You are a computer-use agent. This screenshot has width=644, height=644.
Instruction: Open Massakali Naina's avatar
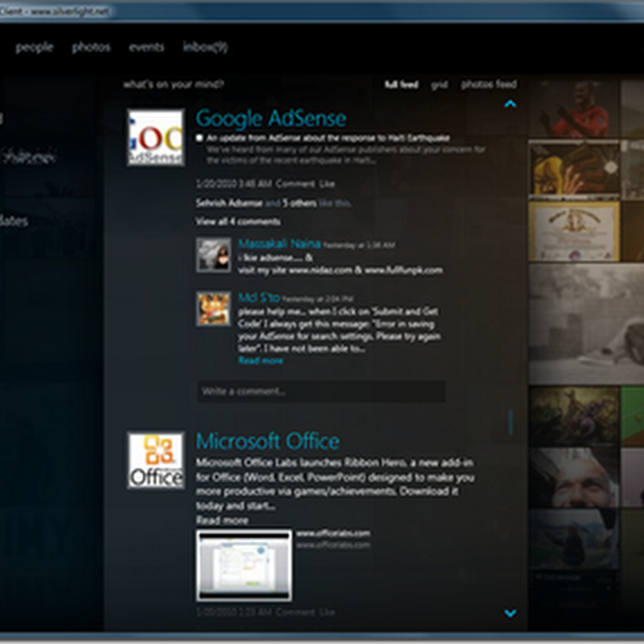[x=213, y=255]
